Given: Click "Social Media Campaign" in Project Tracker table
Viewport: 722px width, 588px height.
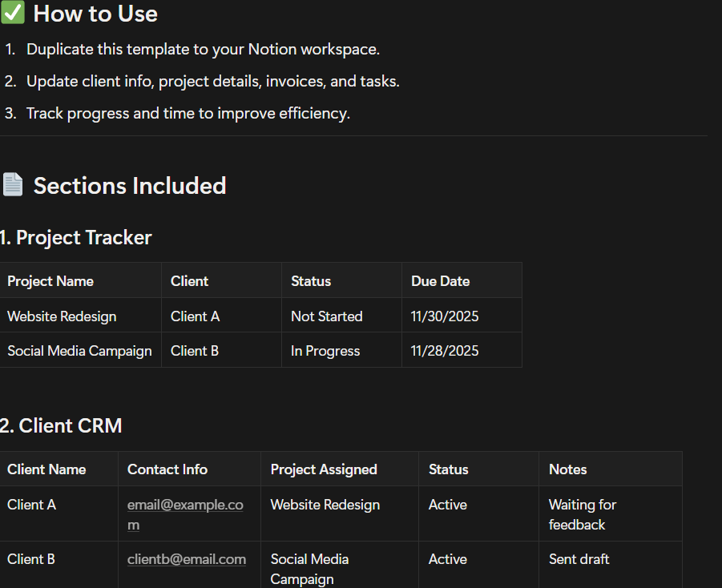Looking at the screenshot, I should pos(81,350).
